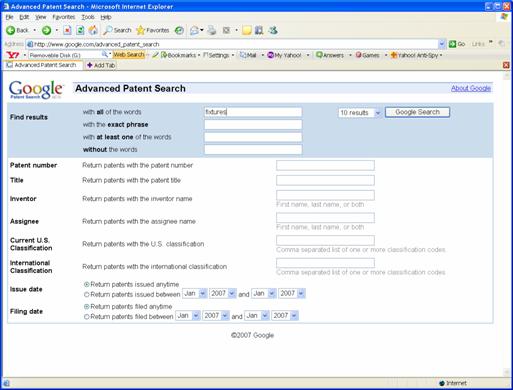
Task: Open issue date start month dropdown
Action: click(195, 294)
